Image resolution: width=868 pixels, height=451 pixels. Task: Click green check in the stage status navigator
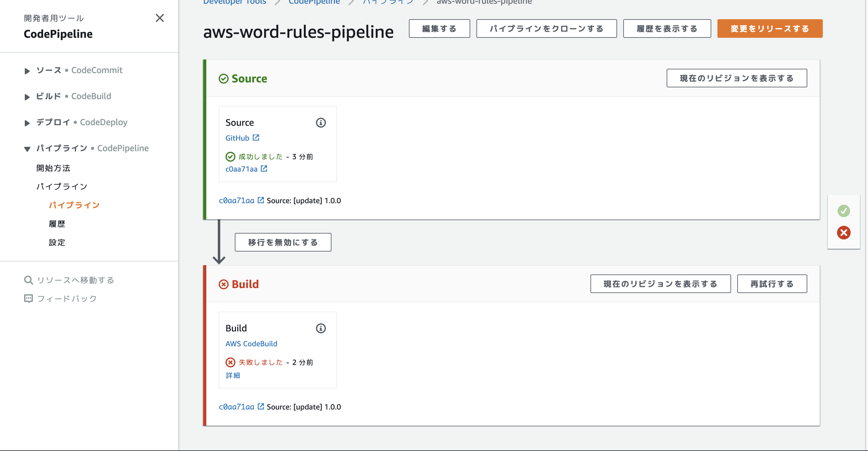click(x=844, y=211)
